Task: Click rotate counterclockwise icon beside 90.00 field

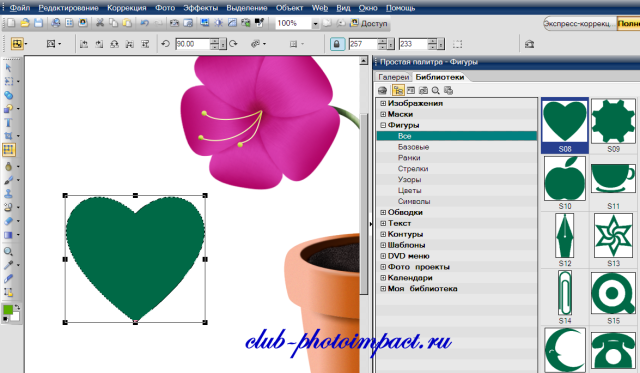Action: pyautogui.click(x=165, y=44)
